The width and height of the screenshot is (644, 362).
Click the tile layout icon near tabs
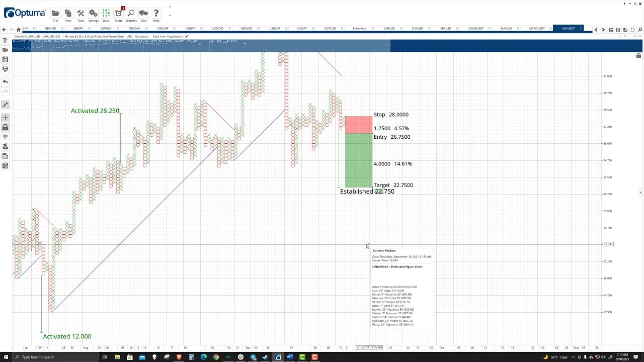pyautogui.click(x=611, y=30)
